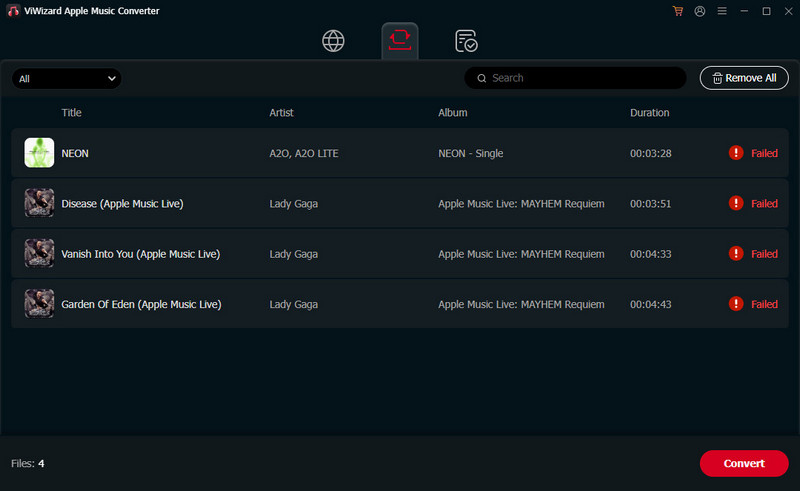
Task: Click the Failed label in NEON row
Action: (x=764, y=153)
